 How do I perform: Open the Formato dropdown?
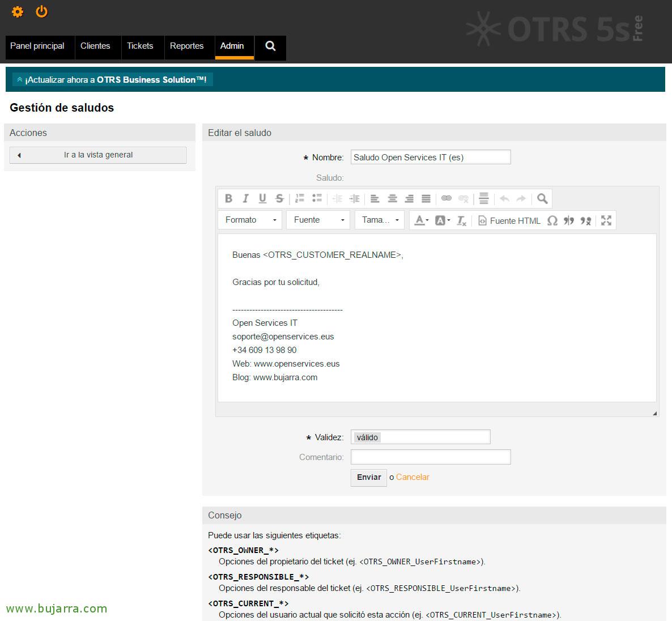pyautogui.click(x=250, y=220)
